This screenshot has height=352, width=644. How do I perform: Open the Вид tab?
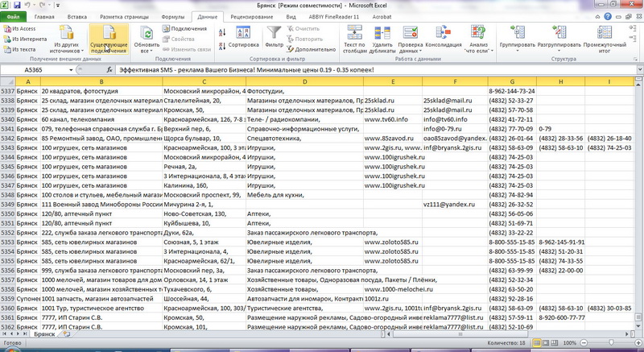(291, 17)
